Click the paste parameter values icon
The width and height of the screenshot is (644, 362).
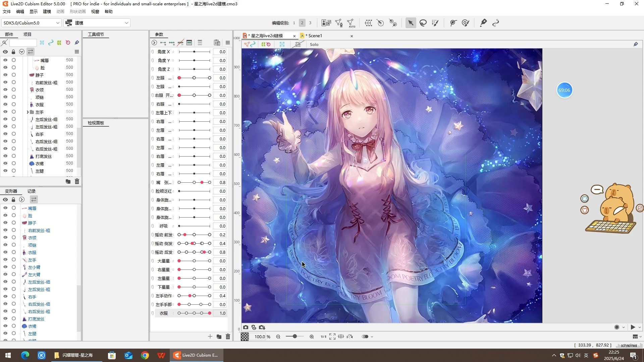tap(217, 43)
